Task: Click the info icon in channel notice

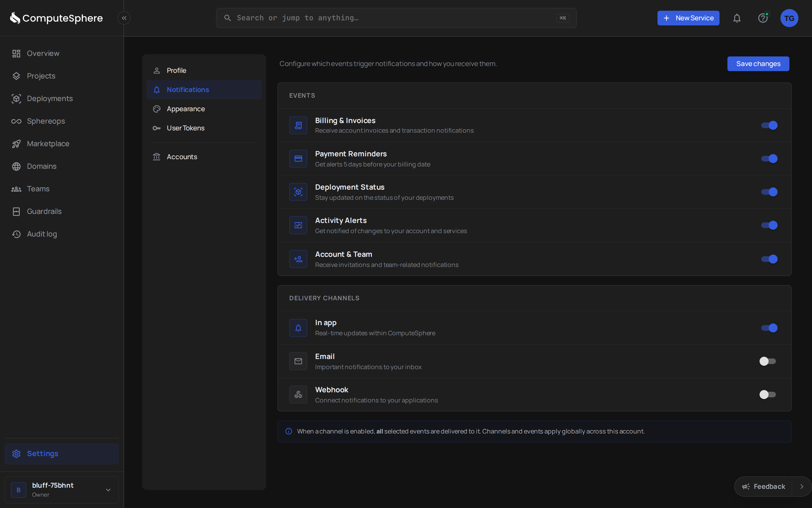Action: pyautogui.click(x=288, y=432)
